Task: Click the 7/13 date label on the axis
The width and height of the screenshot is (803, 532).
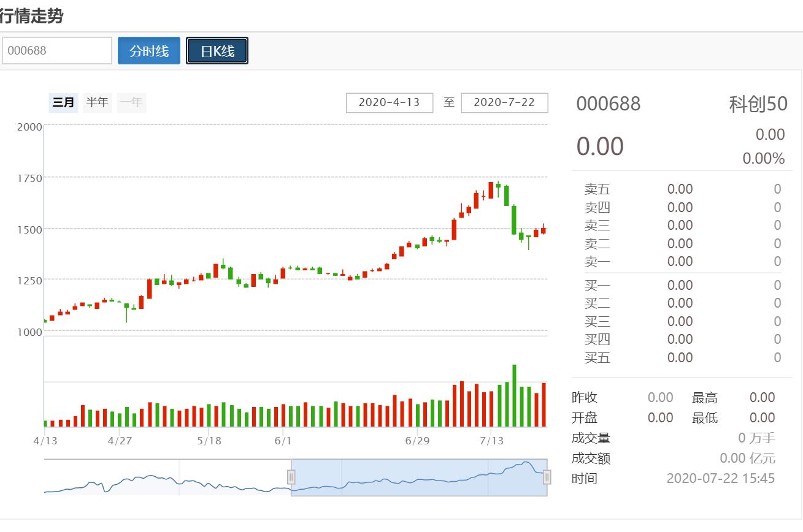Action: click(491, 441)
